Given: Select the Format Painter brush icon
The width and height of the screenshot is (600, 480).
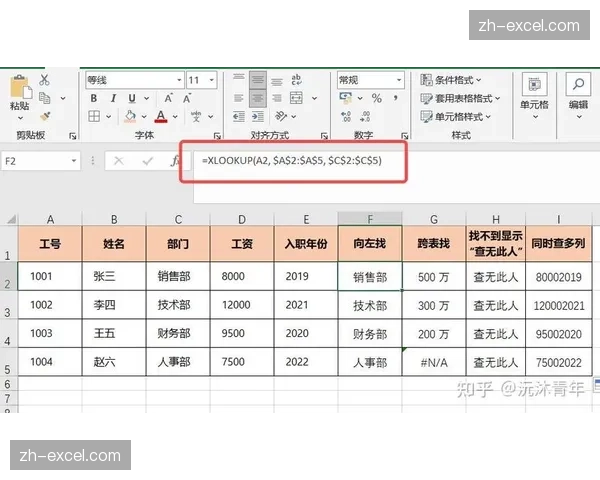Looking at the screenshot, I should 45,116.
